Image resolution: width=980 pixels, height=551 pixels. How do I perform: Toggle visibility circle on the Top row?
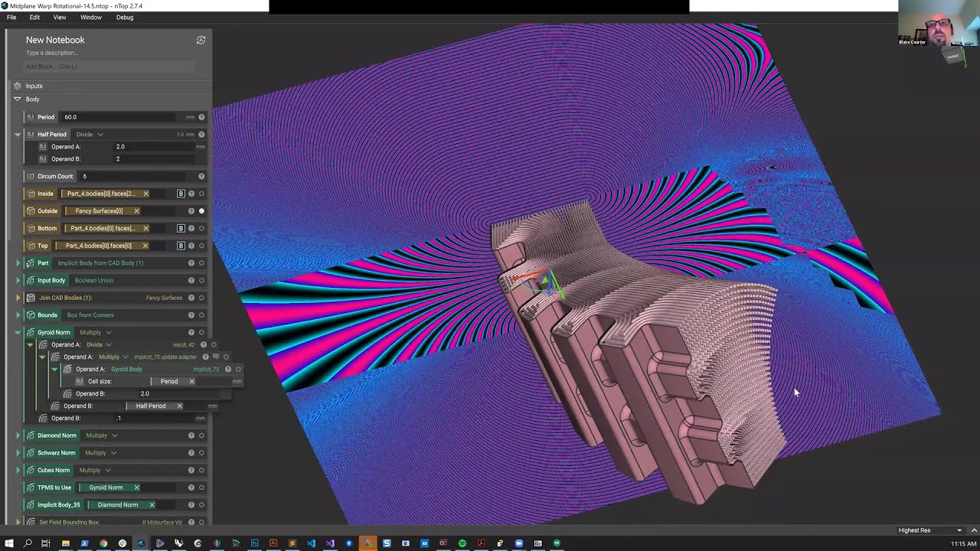point(201,246)
